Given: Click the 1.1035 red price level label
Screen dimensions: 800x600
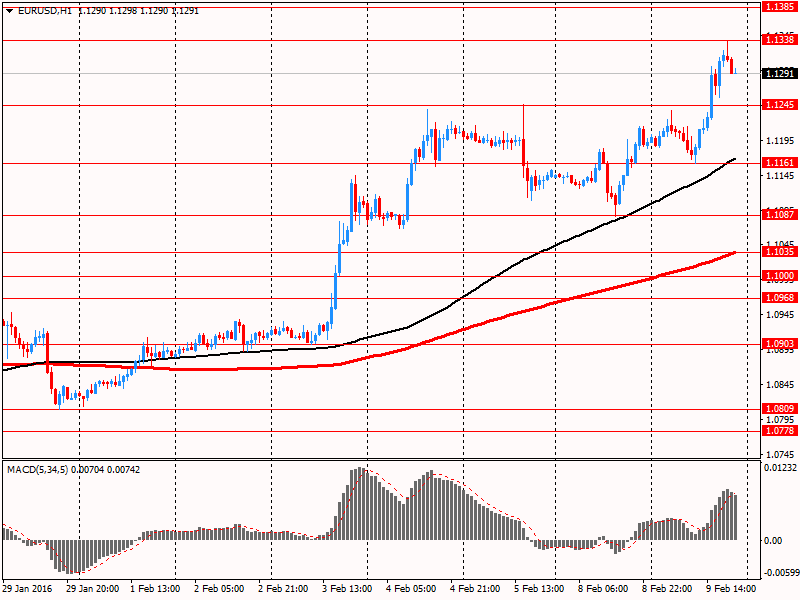Looking at the screenshot, I should click(x=780, y=252).
